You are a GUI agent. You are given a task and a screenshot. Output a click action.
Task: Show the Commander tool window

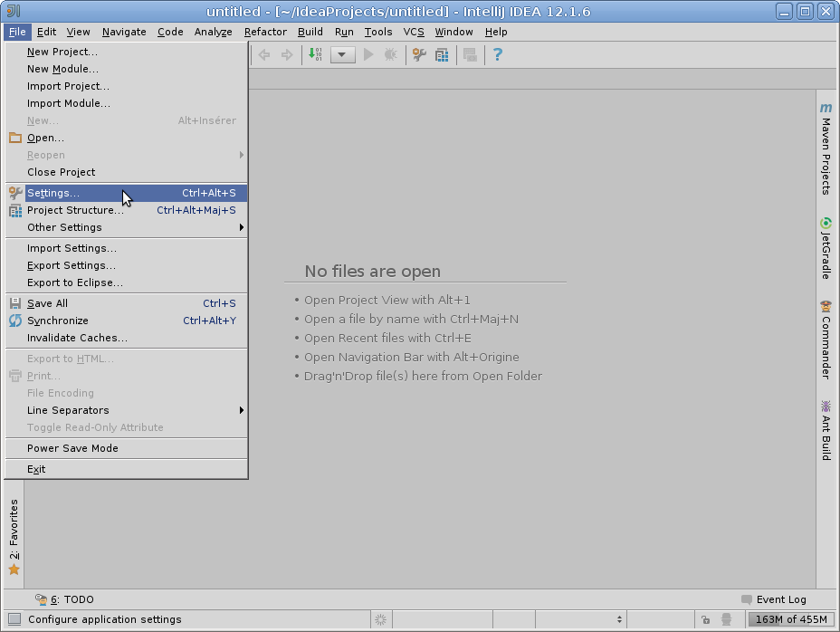click(826, 340)
